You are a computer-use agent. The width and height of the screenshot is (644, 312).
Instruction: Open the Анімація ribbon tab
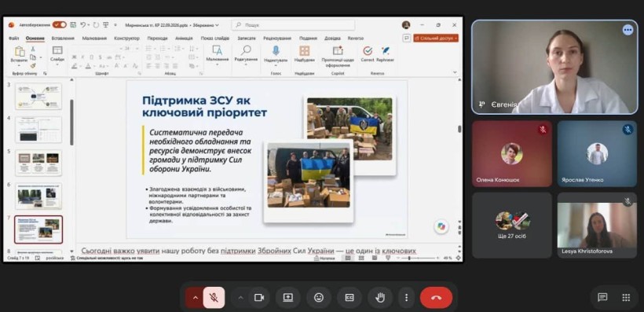[x=184, y=39]
